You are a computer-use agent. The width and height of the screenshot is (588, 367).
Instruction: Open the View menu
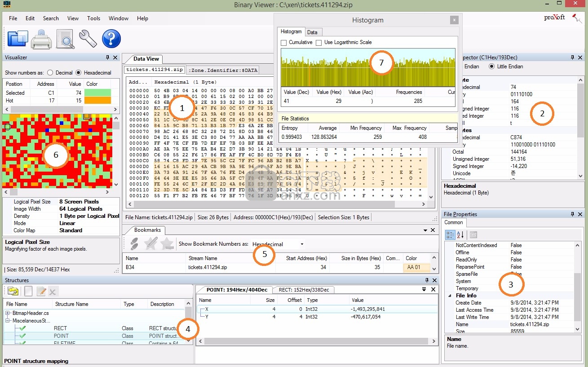[73, 18]
